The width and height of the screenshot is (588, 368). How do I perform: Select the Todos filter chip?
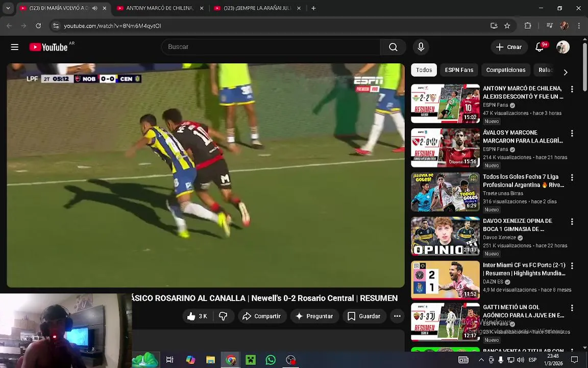pos(424,70)
